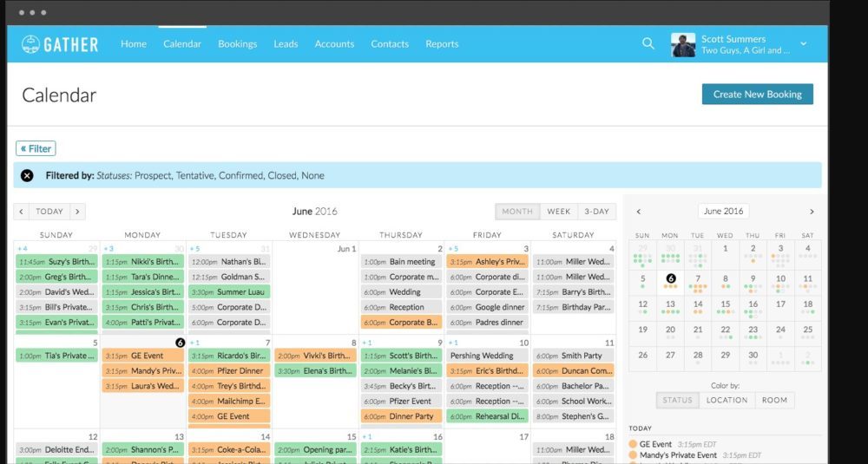Viewport: 868px width, 464px height.
Task: Click Scott Summers profile avatar
Action: pos(683,45)
